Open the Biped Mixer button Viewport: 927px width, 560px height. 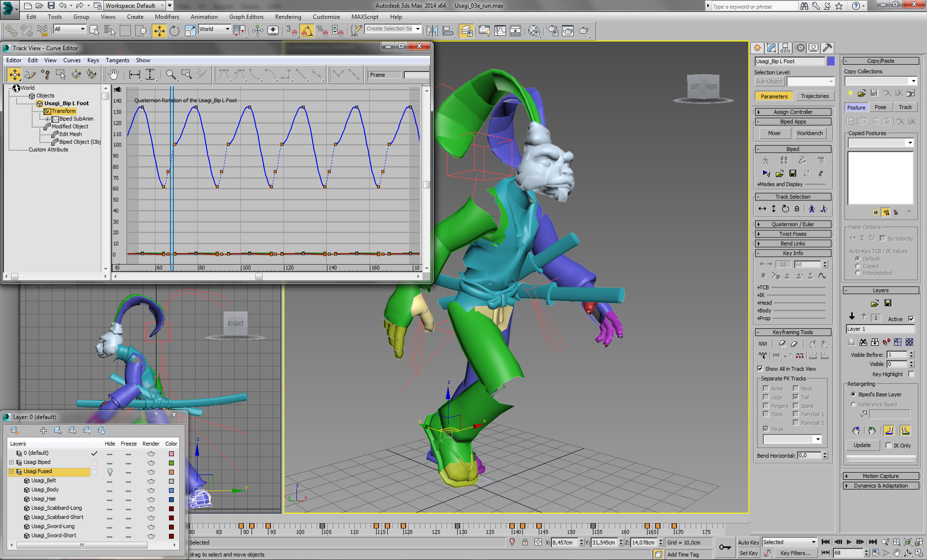click(x=774, y=133)
